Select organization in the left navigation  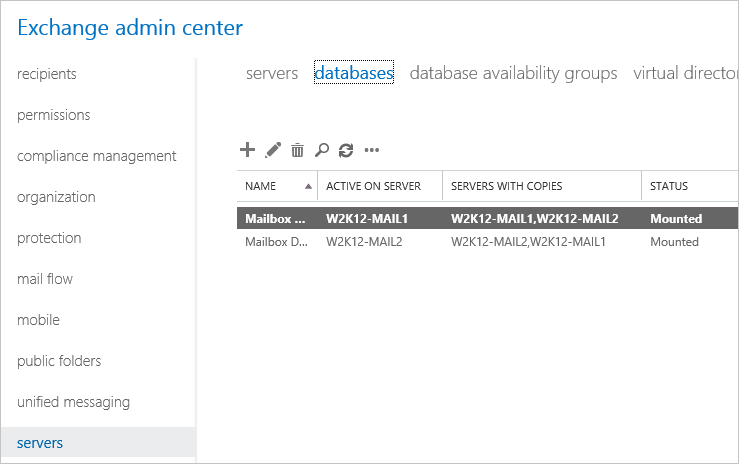tap(56, 197)
